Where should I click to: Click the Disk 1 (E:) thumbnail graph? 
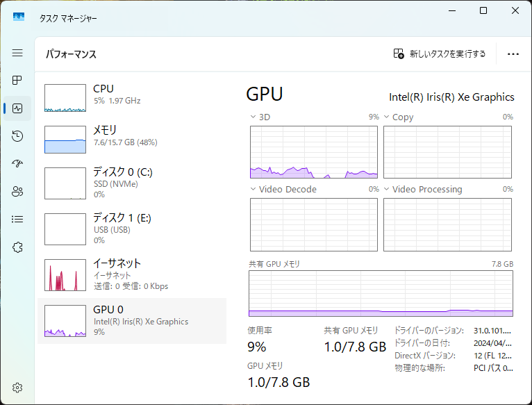pos(65,229)
